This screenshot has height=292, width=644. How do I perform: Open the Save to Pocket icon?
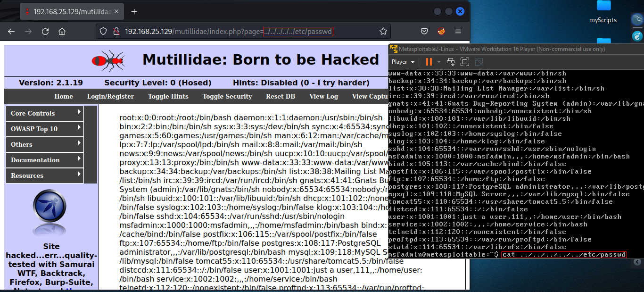pyautogui.click(x=424, y=32)
